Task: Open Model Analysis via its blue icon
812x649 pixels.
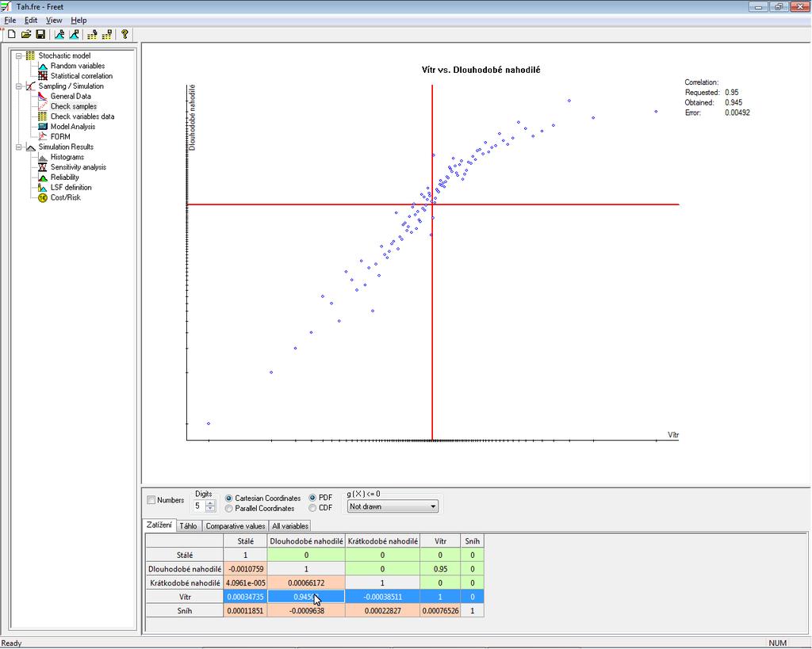Action: click(x=43, y=127)
